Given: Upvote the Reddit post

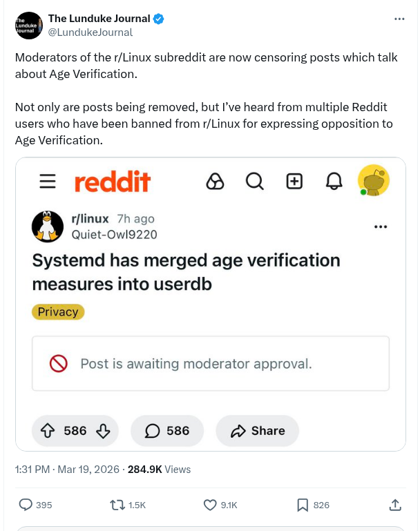Looking at the screenshot, I should coord(48,431).
